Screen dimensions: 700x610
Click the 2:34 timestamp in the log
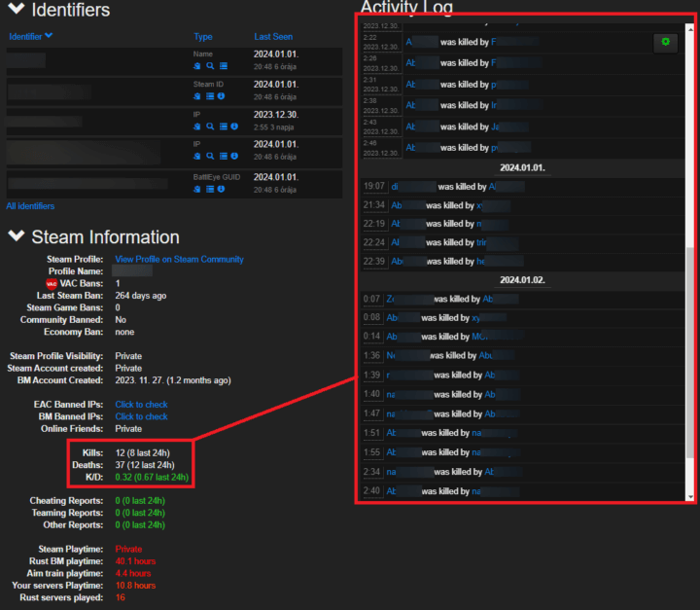click(371, 472)
